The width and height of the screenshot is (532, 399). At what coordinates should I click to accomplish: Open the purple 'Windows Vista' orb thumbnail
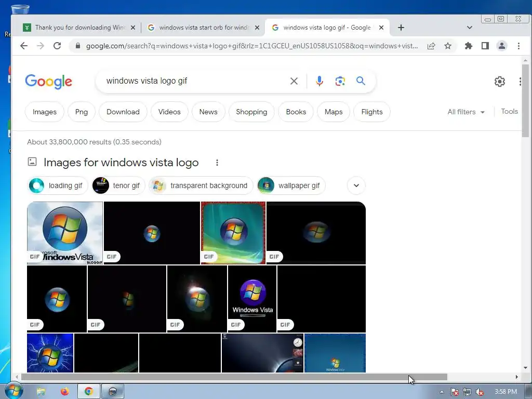252,299
